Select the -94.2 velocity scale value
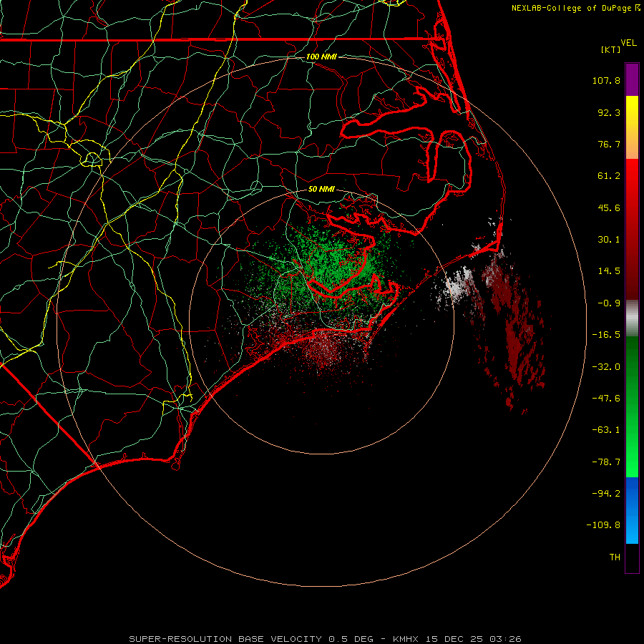 (x=606, y=494)
